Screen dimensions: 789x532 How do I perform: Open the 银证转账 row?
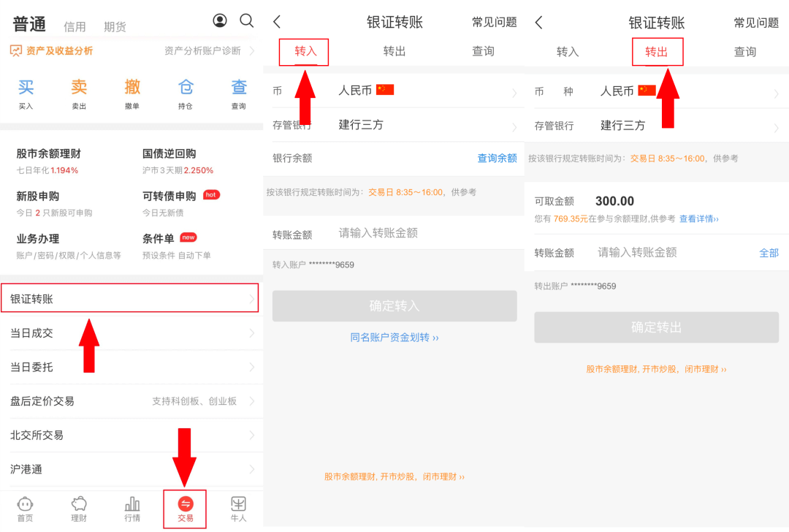130,299
